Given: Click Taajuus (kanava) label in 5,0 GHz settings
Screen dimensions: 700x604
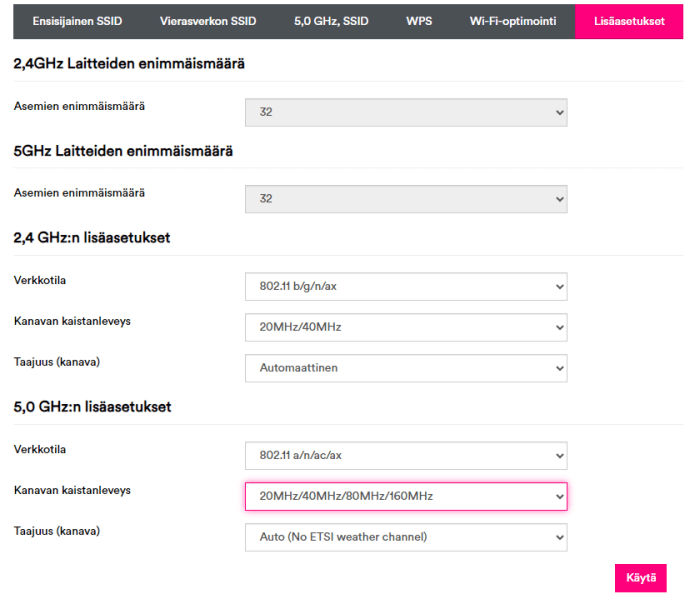Looking at the screenshot, I should [x=57, y=531].
